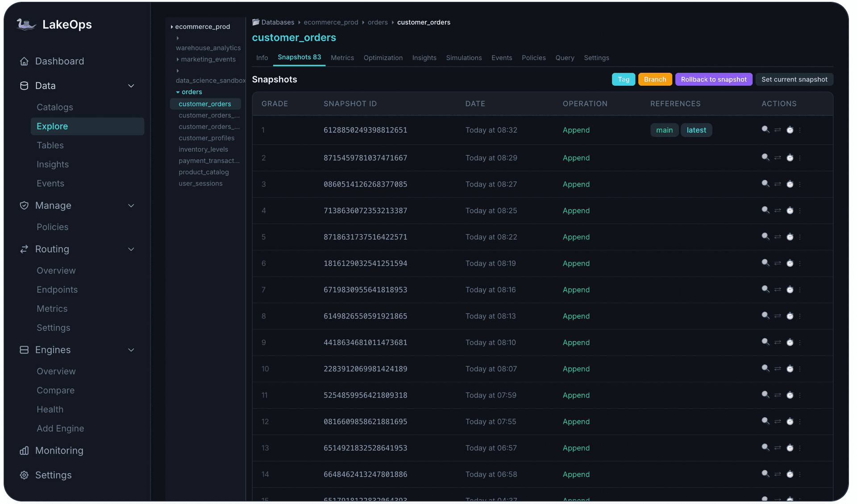857x504 pixels.
Task: Expand the data_science_sandbox tree arrow
Action: tap(178, 71)
